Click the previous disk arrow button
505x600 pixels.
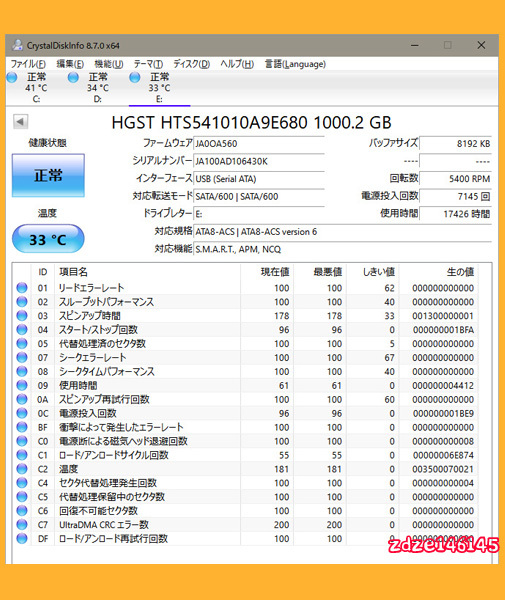pyautogui.click(x=20, y=122)
